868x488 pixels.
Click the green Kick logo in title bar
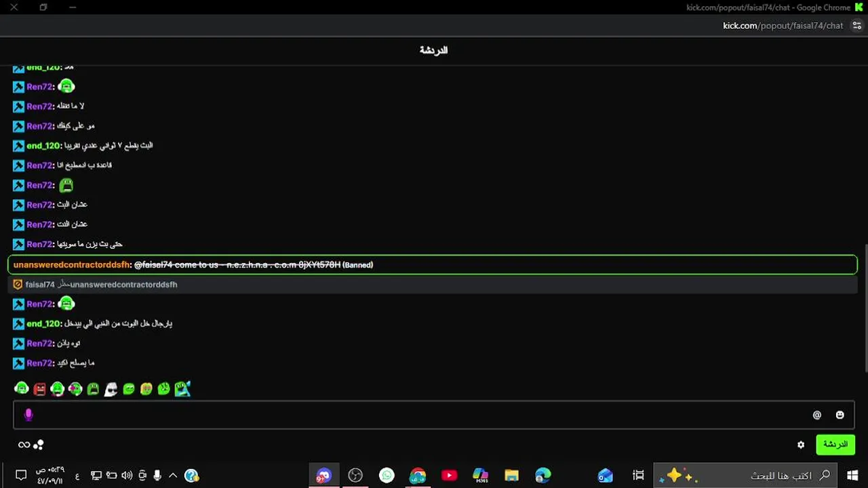coord(858,7)
